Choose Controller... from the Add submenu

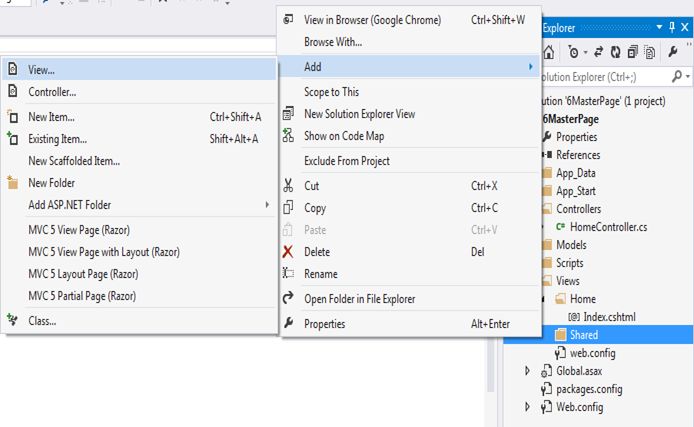pos(140,92)
